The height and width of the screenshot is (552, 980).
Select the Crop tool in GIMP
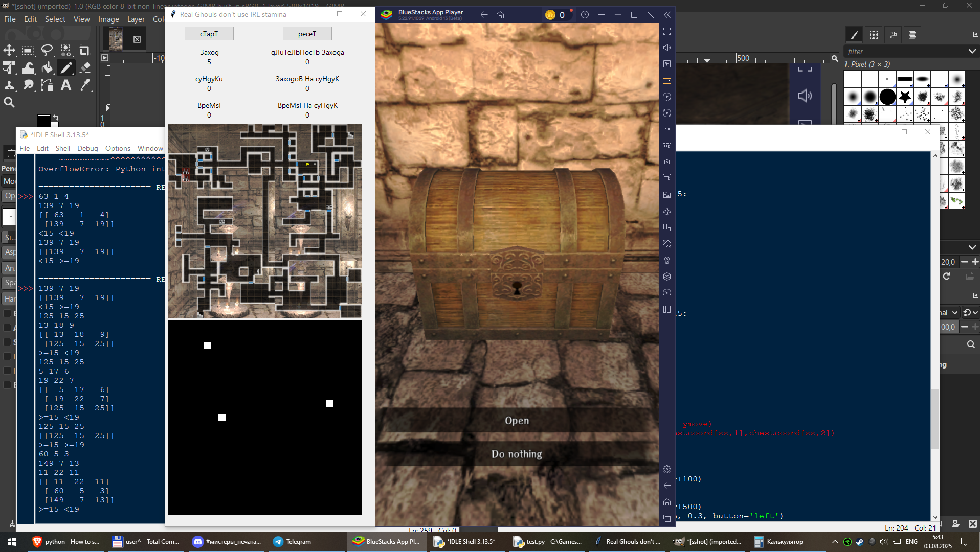[x=85, y=50]
